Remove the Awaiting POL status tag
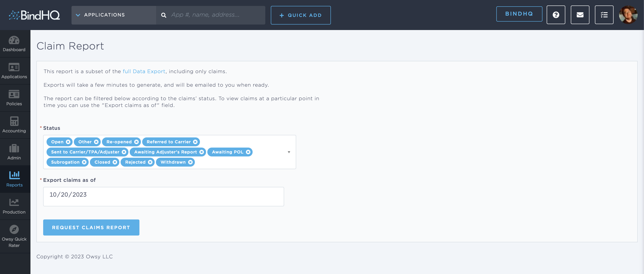Image resolution: width=644 pixels, height=274 pixels. point(248,152)
